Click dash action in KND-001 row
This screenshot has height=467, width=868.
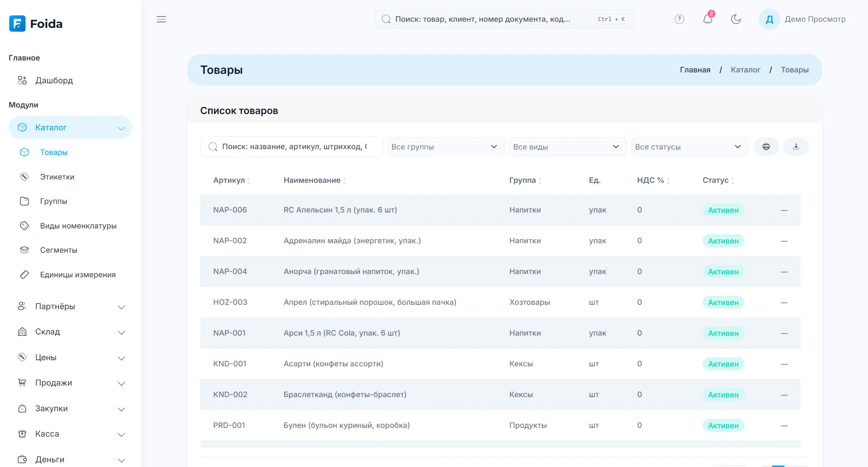click(x=784, y=364)
